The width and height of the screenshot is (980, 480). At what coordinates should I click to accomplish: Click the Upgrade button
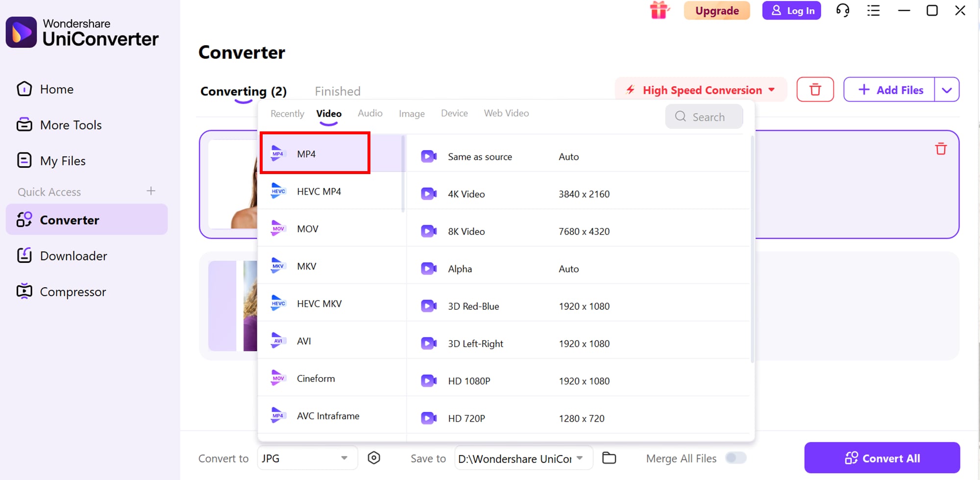(717, 10)
